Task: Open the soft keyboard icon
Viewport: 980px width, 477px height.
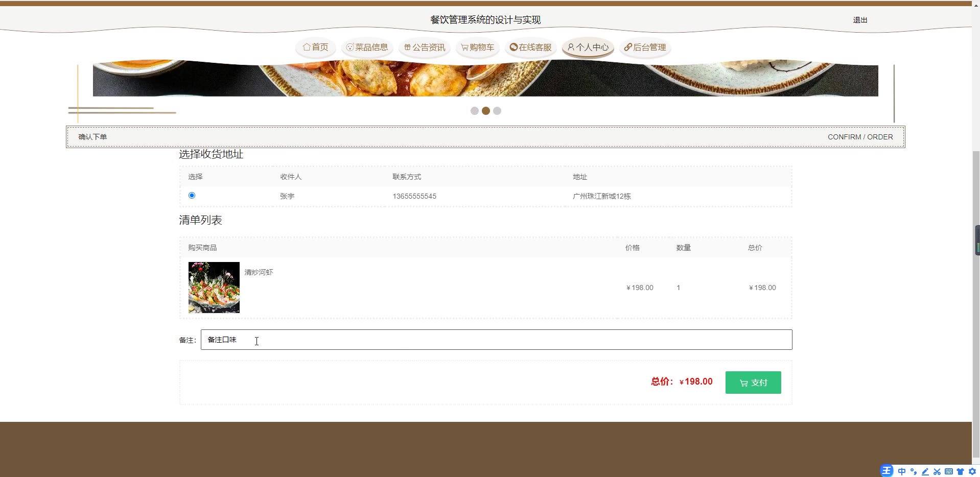Action: (x=949, y=471)
